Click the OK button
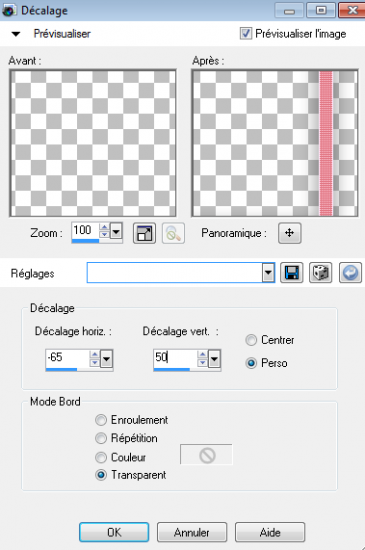Screen dimensions: 365x550 [x=114, y=532]
